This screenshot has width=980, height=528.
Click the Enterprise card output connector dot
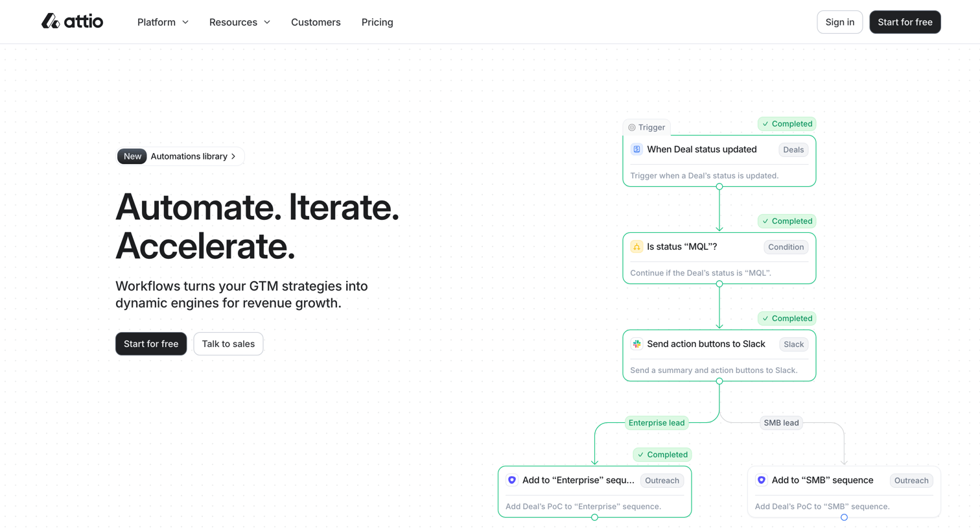[594, 518]
